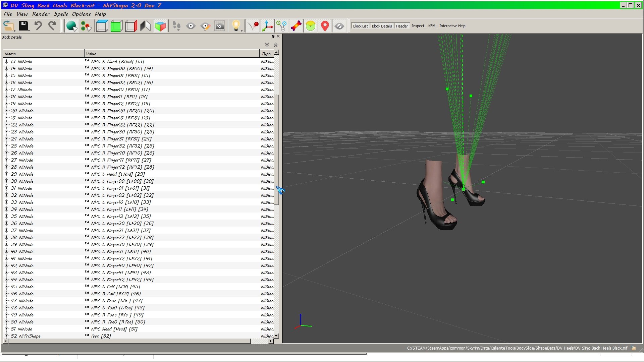This screenshot has width=644, height=362.
Task: Toggle the draw axes icon
Action: (x=267, y=26)
